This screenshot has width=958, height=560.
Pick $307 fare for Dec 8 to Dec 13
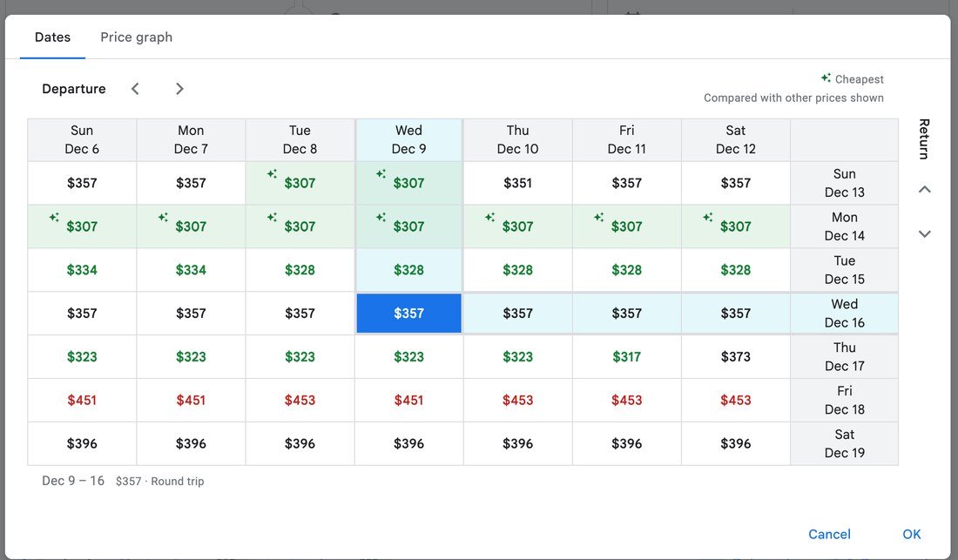point(300,183)
